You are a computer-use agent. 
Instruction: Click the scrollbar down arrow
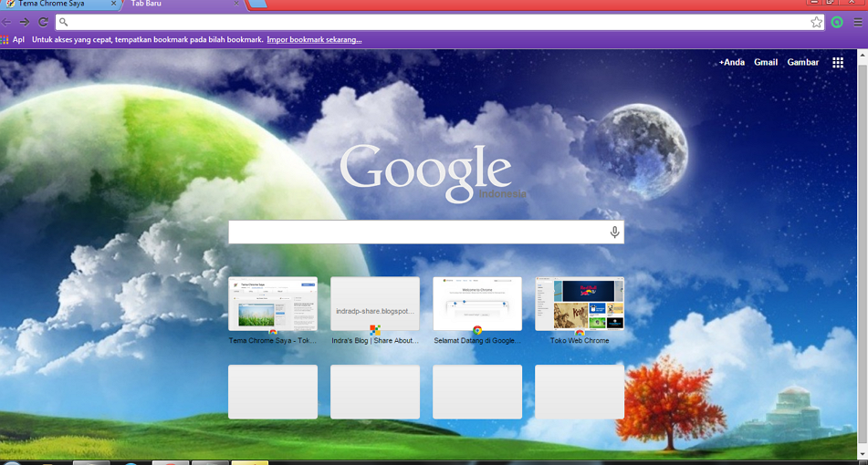863,453
